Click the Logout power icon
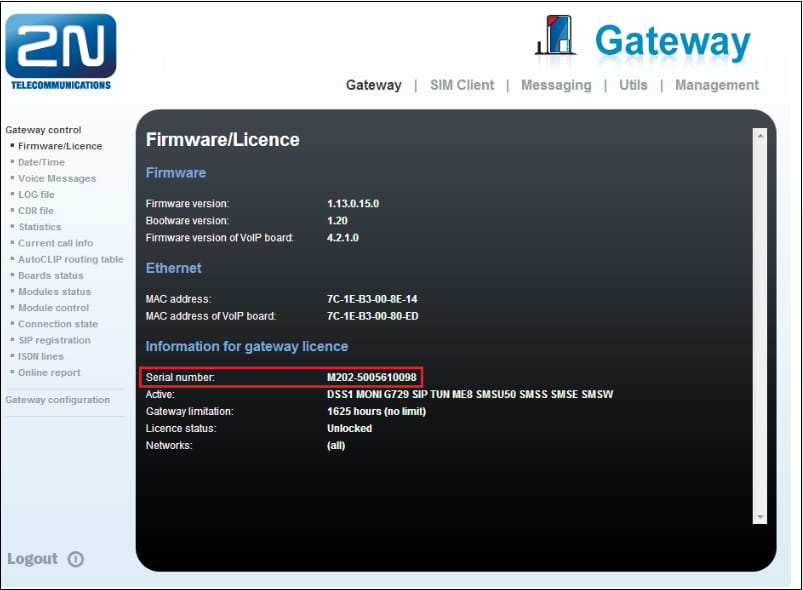Image resolution: width=803 pixels, height=590 pixels. [76, 559]
